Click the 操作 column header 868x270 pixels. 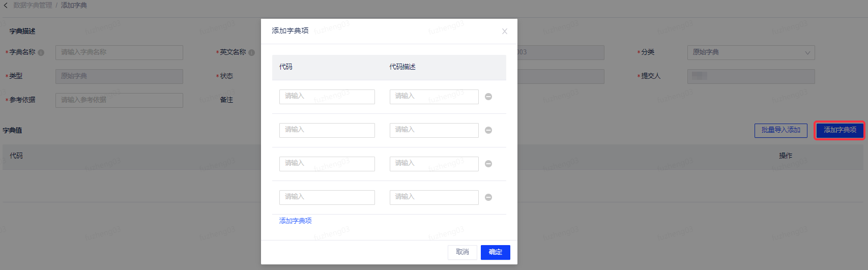click(x=786, y=156)
